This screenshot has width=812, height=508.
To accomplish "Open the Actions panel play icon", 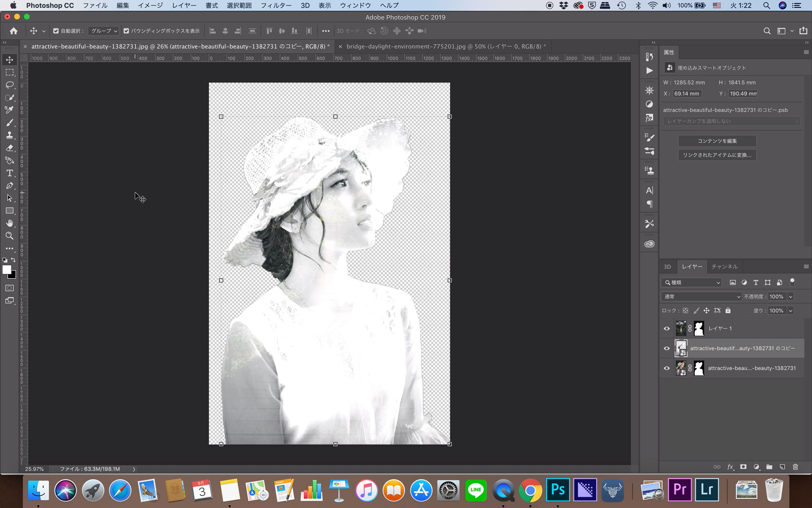I will tap(649, 71).
